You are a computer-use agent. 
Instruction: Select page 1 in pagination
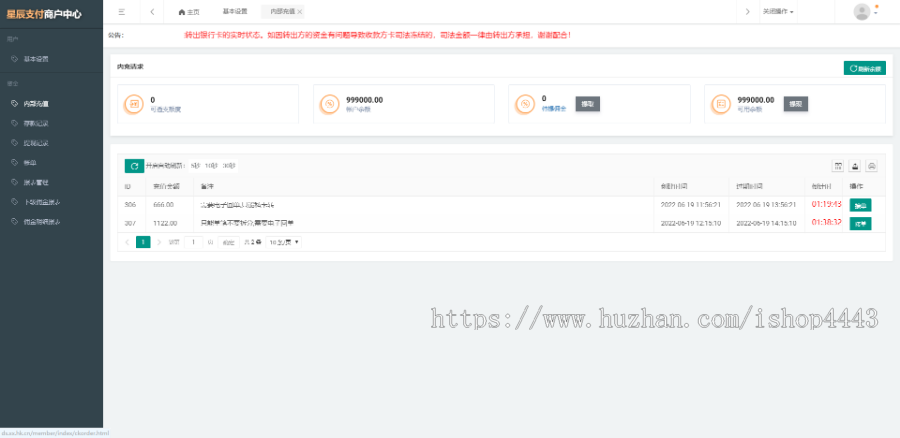(143, 242)
